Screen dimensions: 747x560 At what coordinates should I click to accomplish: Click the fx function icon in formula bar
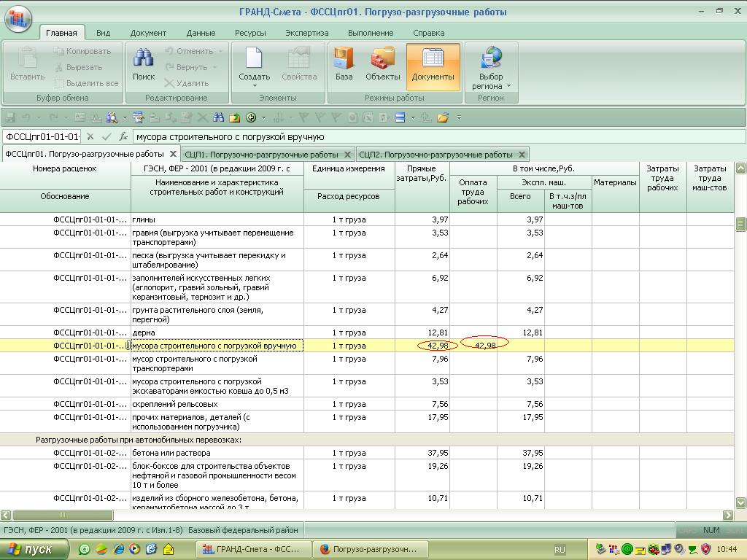click(123, 136)
